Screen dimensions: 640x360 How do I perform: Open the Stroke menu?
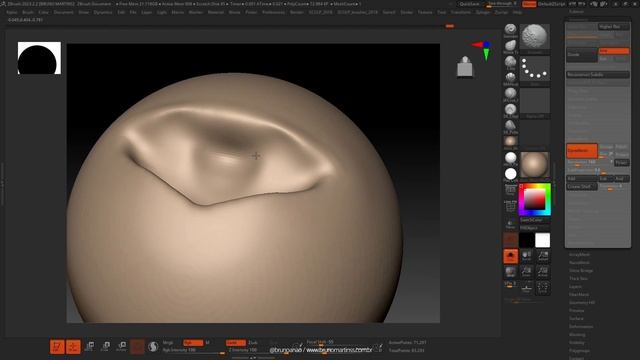pos(407,13)
